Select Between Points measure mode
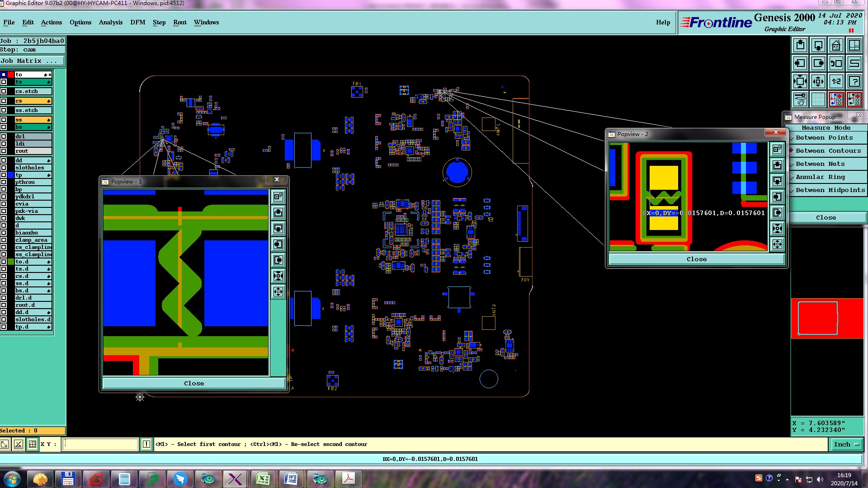The image size is (868, 488). click(824, 138)
